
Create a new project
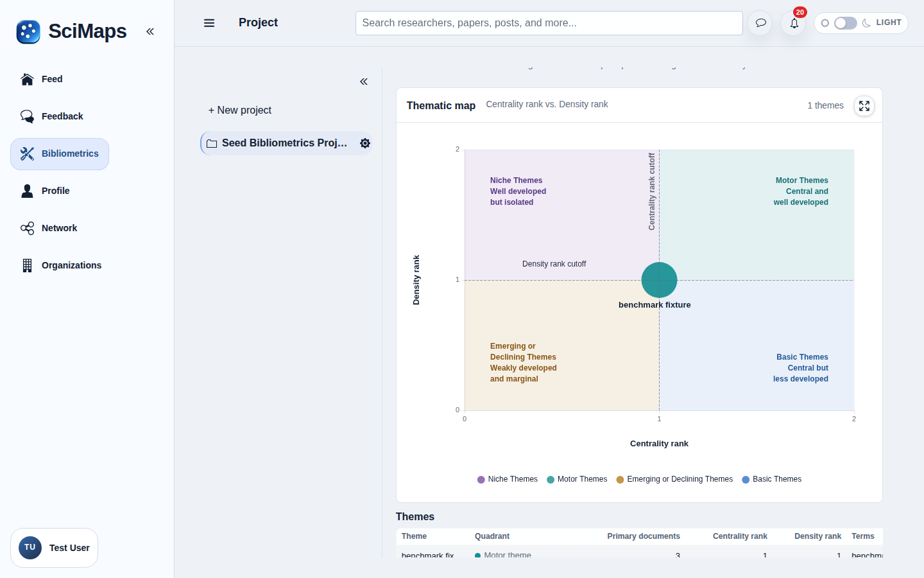(x=240, y=110)
